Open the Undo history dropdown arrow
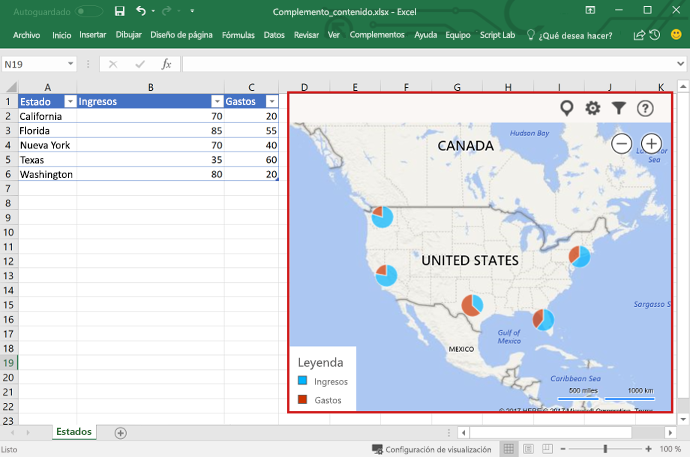690x457 pixels. (153, 11)
